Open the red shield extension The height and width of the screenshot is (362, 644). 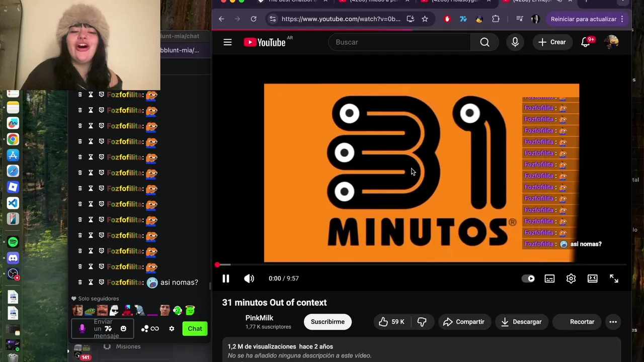click(447, 19)
